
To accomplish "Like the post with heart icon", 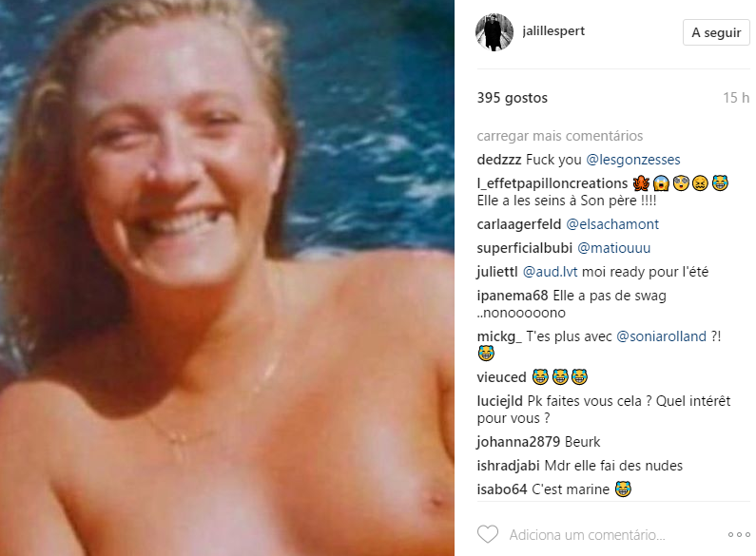I will (x=488, y=534).
